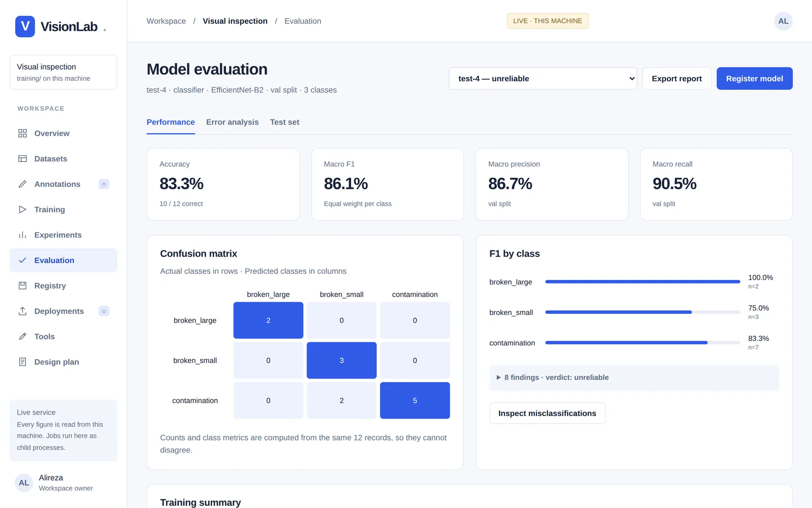Screen dimensions: 812x508
Task: Click the Deployments upload icon
Action: click(x=22, y=311)
